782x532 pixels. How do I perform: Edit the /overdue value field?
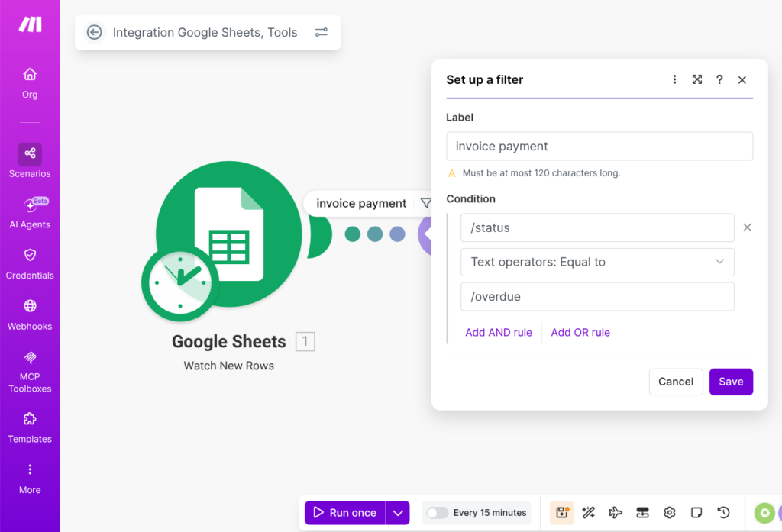point(597,297)
